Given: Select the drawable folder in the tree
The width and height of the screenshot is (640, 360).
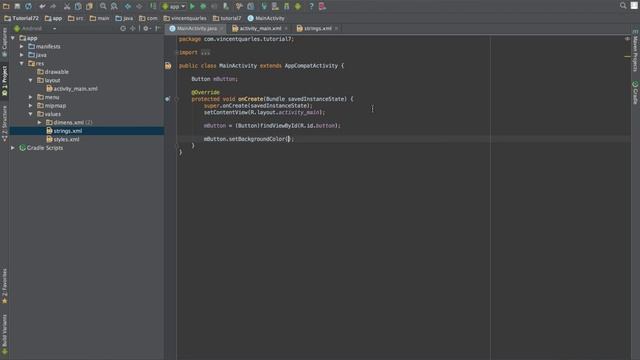Looking at the screenshot, I should pyautogui.click(x=53, y=72).
